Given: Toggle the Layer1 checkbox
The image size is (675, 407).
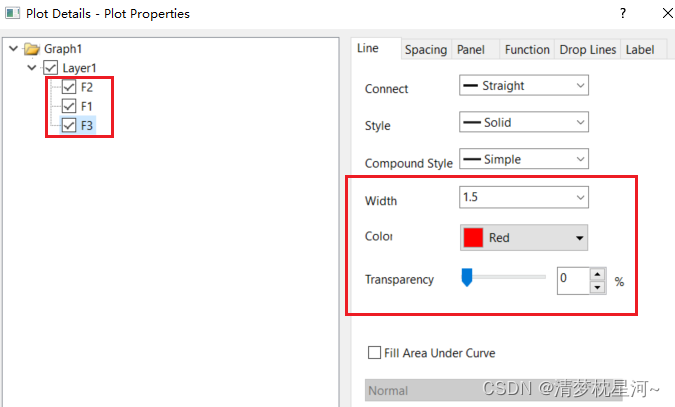Looking at the screenshot, I should pyautogui.click(x=51, y=68).
